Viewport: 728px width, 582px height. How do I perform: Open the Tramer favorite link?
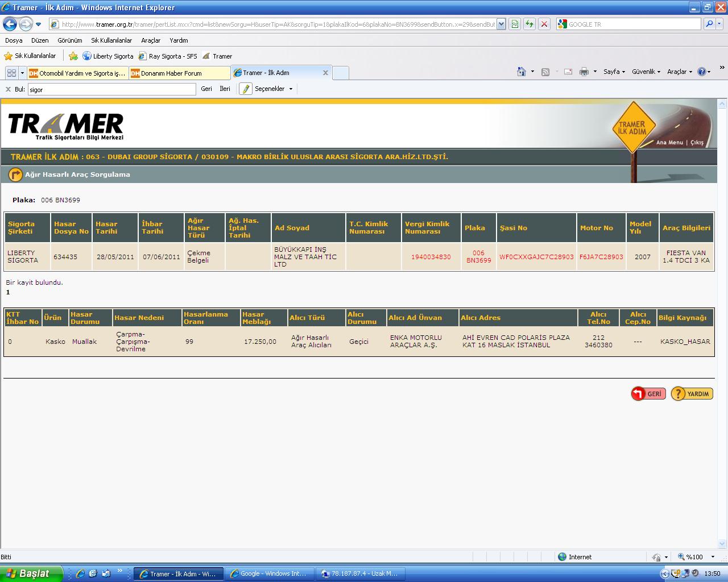click(217, 56)
